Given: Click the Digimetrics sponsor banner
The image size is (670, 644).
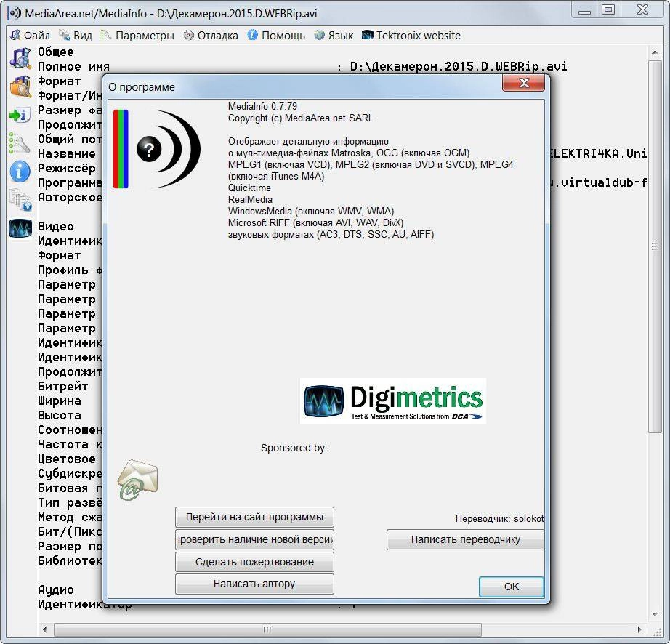Looking at the screenshot, I should (x=393, y=401).
